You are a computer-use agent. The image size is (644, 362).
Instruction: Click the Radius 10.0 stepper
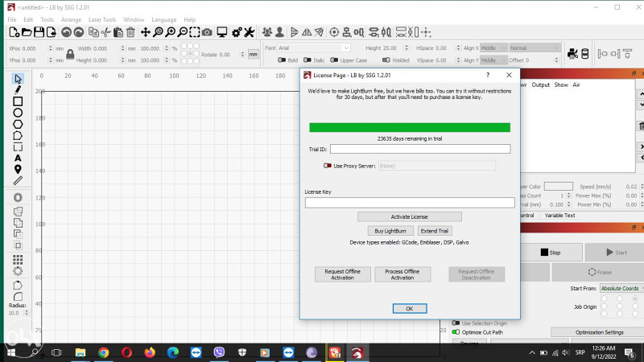click(x=27, y=313)
